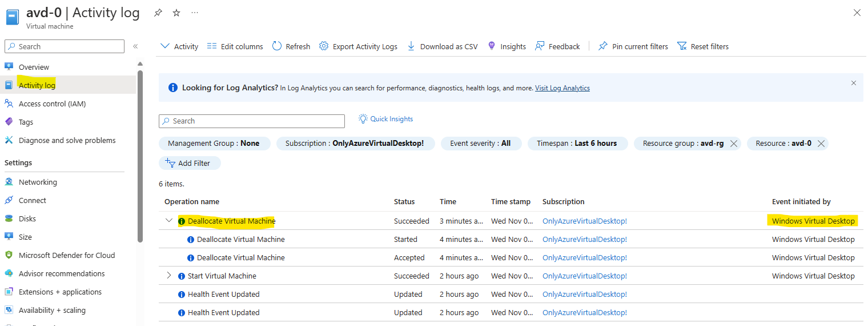Image resolution: width=868 pixels, height=326 pixels.
Task: Open the Start Virtual Machine event
Action: (x=222, y=276)
